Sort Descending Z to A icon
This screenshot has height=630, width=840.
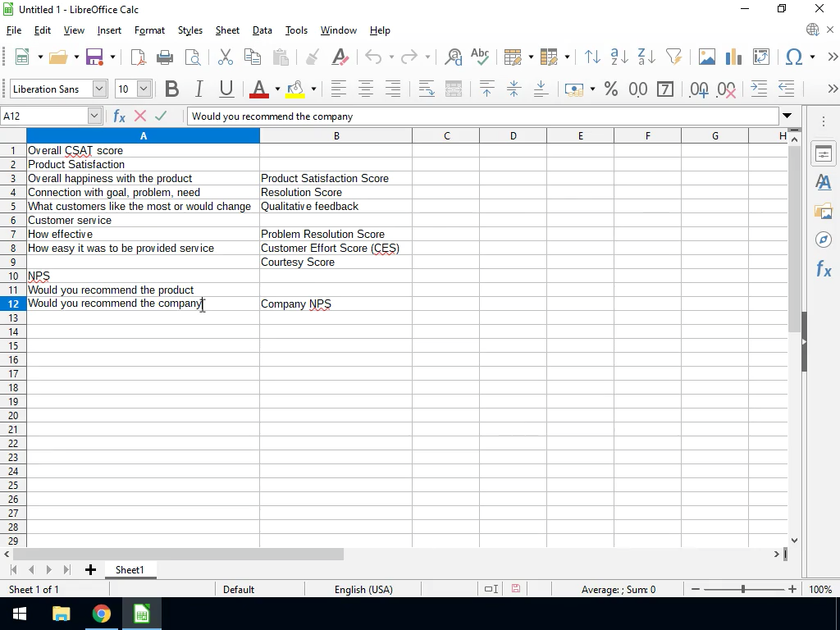[x=646, y=57]
